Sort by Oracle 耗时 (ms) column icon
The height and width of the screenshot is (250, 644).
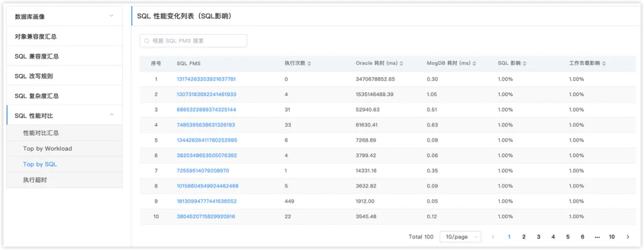[401, 63]
